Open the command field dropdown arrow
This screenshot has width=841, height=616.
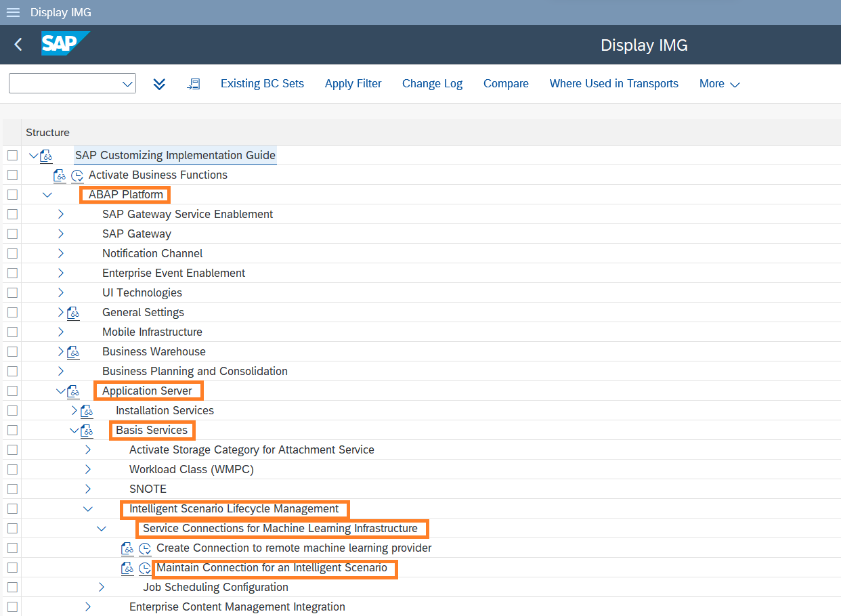tap(127, 84)
